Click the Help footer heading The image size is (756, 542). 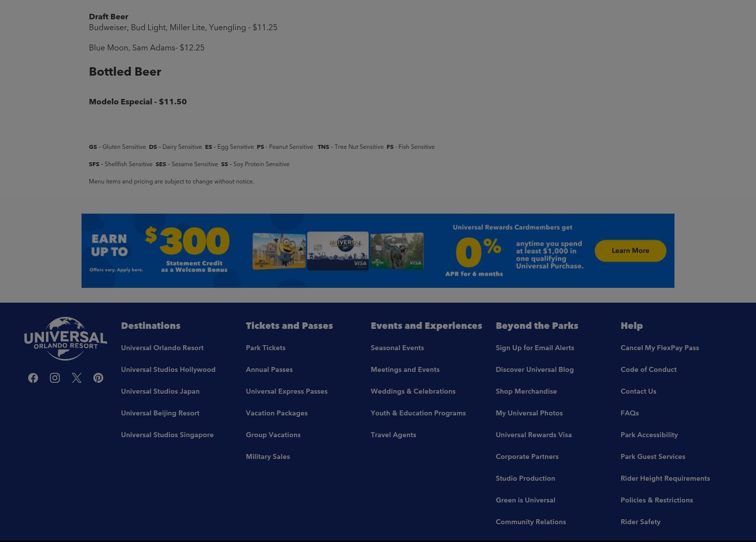(632, 326)
